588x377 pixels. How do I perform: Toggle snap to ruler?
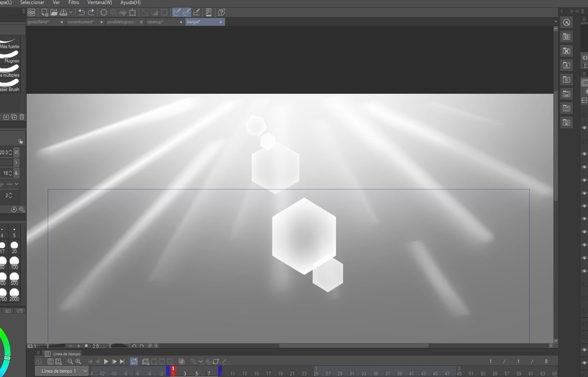[177, 12]
